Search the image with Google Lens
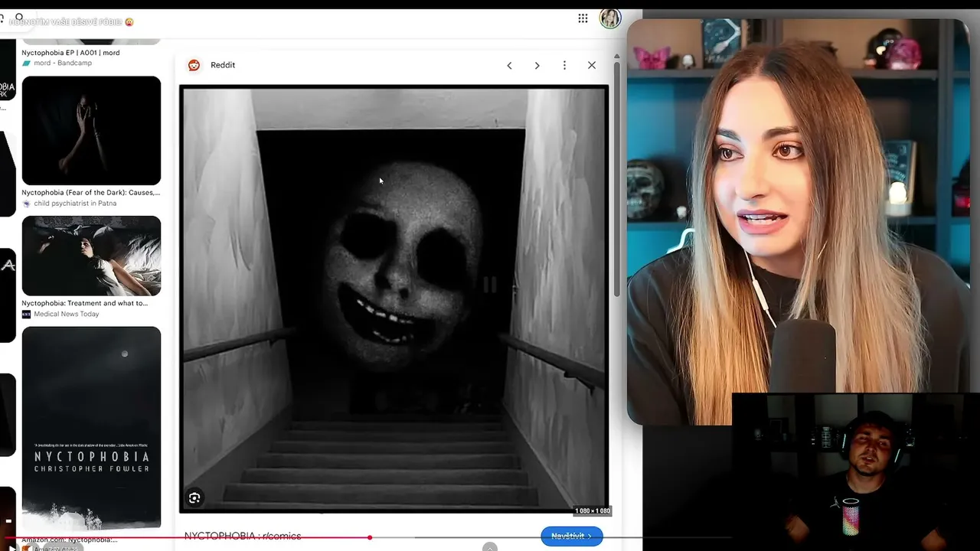This screenshot has height=551, width=980. point(194,498)
